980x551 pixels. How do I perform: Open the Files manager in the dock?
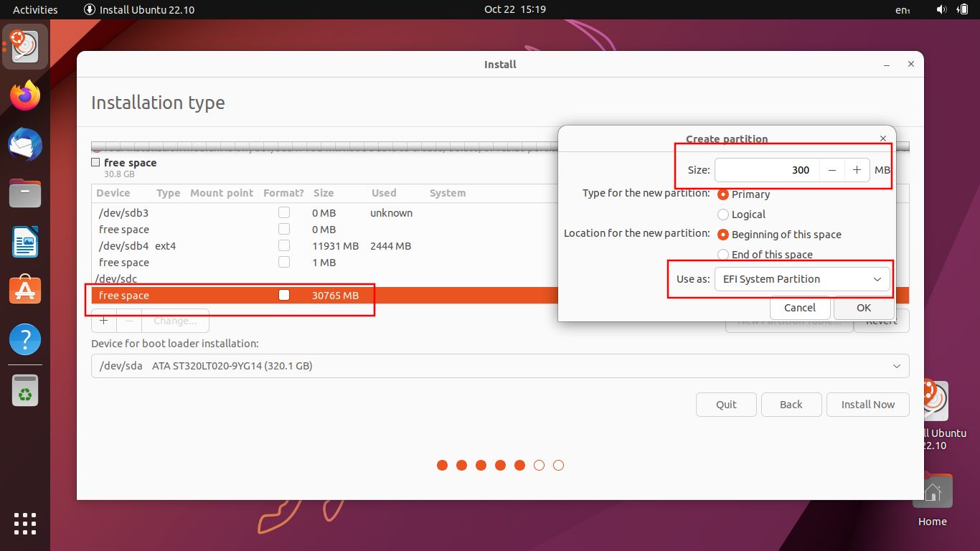click(25, 193)
